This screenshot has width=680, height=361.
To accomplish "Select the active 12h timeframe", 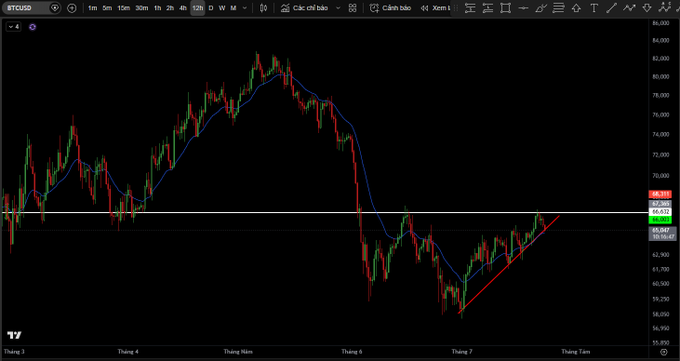I will (x=197, y=8).
